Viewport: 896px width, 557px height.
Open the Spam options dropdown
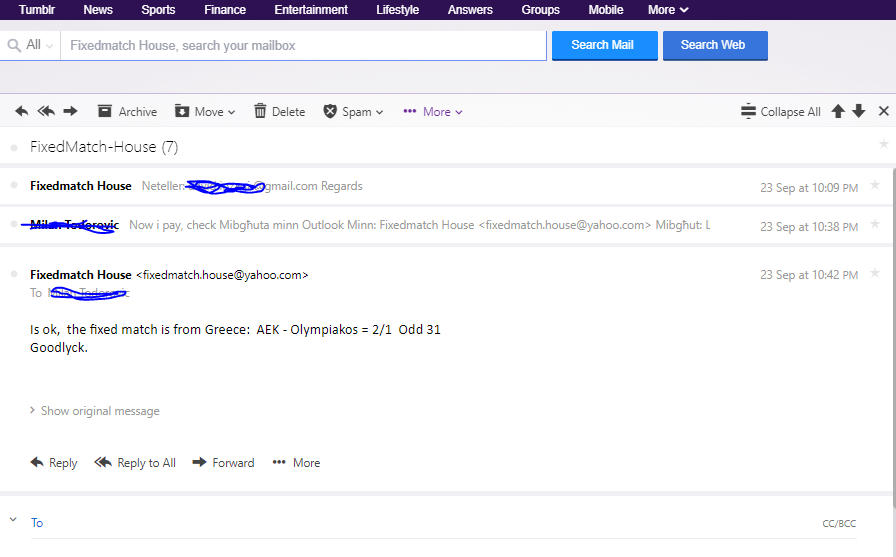coord(353,111)
